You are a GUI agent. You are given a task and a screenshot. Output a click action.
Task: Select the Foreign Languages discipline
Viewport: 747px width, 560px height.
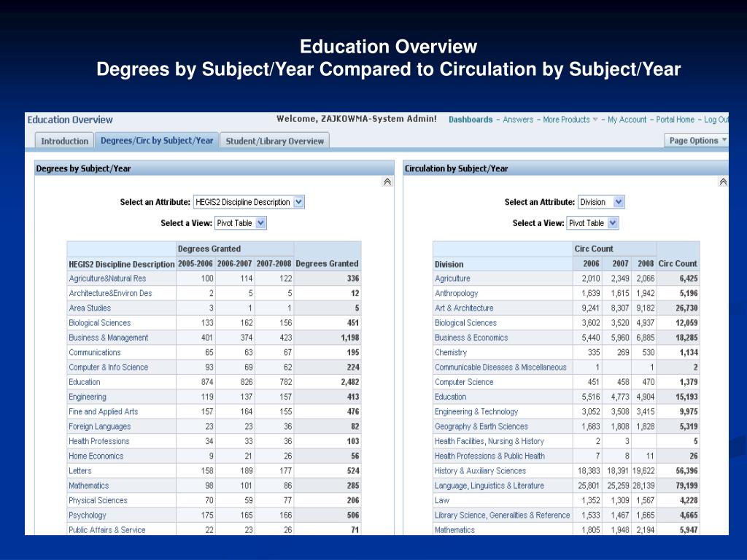pyautogui.click(x=99, y=426)
